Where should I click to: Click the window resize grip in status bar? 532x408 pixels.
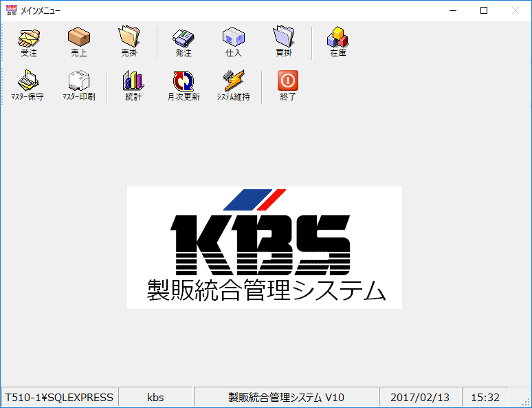527,402
